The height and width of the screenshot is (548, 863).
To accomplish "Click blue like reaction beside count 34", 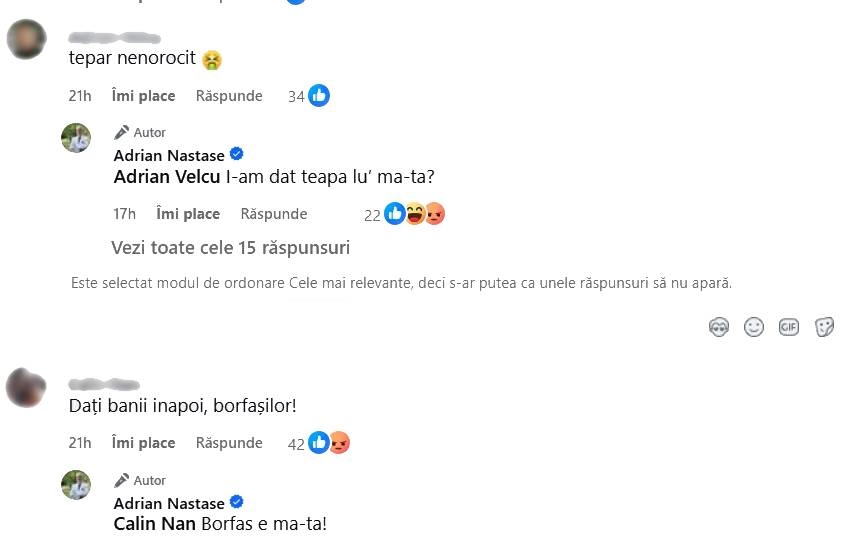I will pyautogui.click(x=319, y=96).
